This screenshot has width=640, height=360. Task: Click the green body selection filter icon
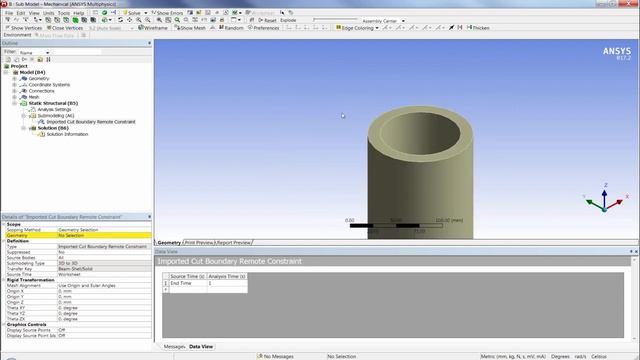(x=76, y=20)
